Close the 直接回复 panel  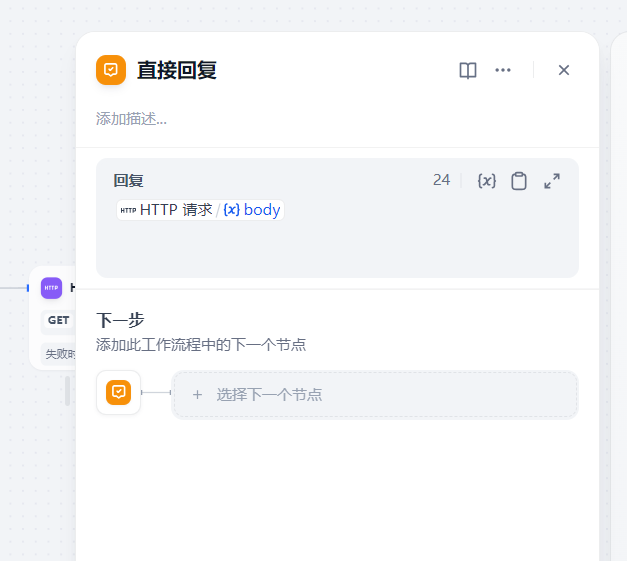[564, 70]
